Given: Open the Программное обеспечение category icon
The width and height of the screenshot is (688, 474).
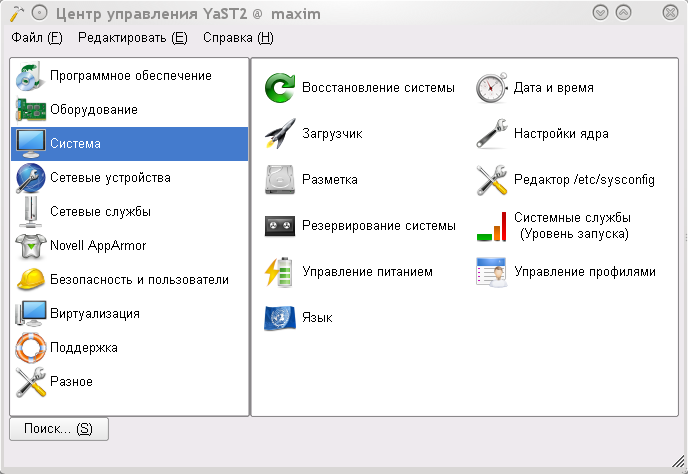Looking at the screenshot, I should tap(30, 76).
